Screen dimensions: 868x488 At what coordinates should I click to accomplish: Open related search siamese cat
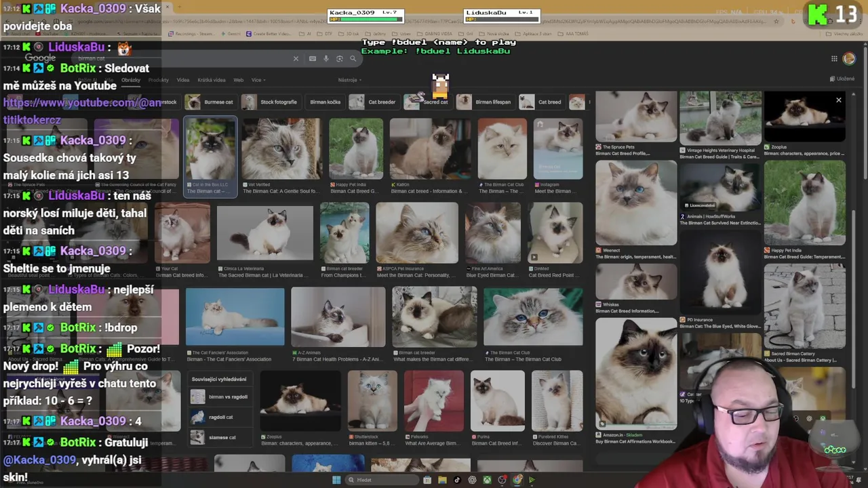(x=219, y=437)
